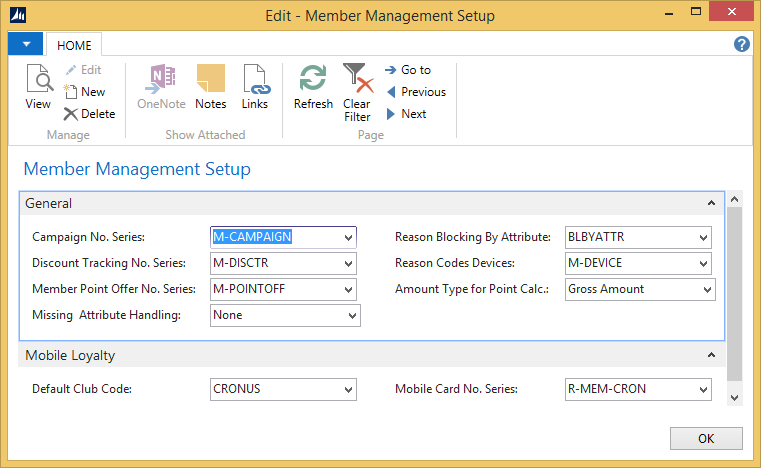Open Amount Type for Point Calc. dropdown
Viewport: 761px width, 468px height.
pos(708,290)
